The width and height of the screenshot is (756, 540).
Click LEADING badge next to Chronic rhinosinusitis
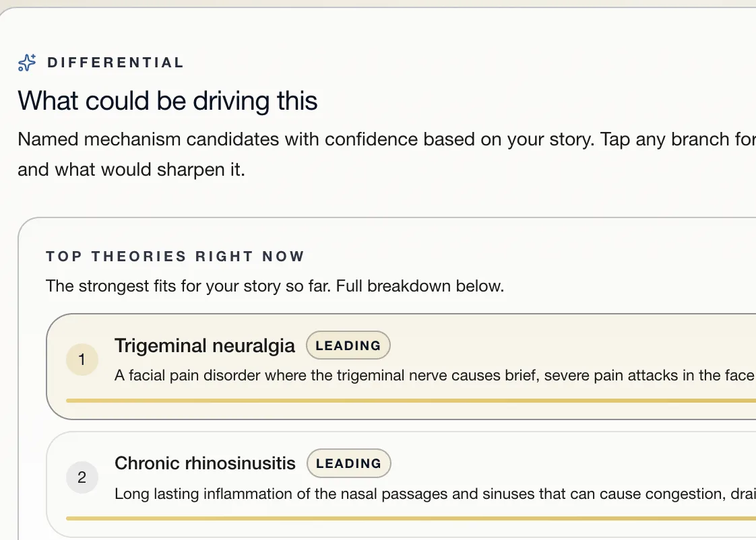coord(348,463)
